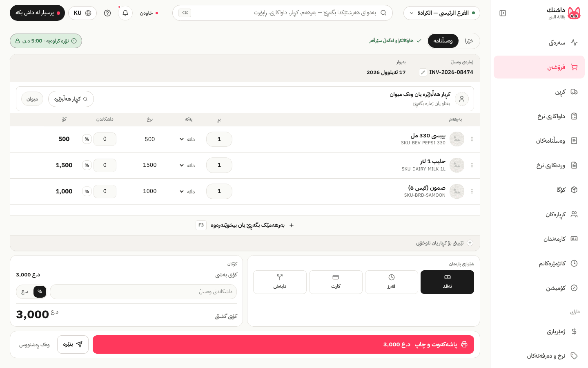Click the پاشەکەوت و چاپ save and print button
The image size is (588, 368).
tap(283, 344)
